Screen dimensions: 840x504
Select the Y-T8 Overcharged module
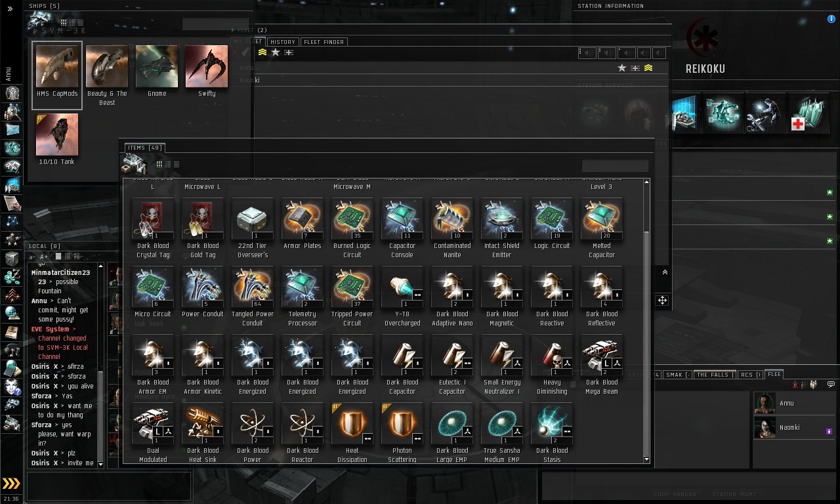point(402,296)
